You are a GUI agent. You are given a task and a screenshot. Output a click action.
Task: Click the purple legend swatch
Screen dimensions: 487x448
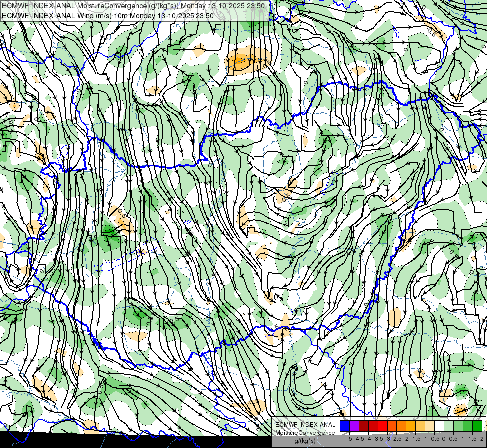tap(354, 426)
